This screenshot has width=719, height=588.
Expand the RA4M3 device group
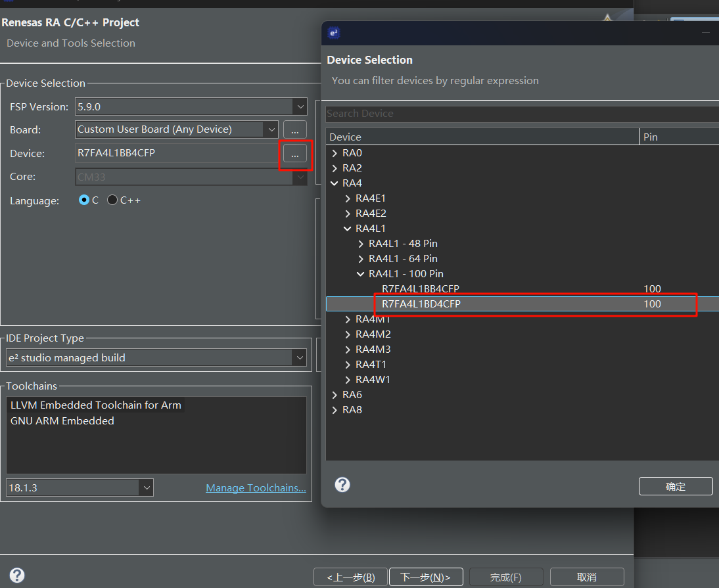[x=348, y=350]
